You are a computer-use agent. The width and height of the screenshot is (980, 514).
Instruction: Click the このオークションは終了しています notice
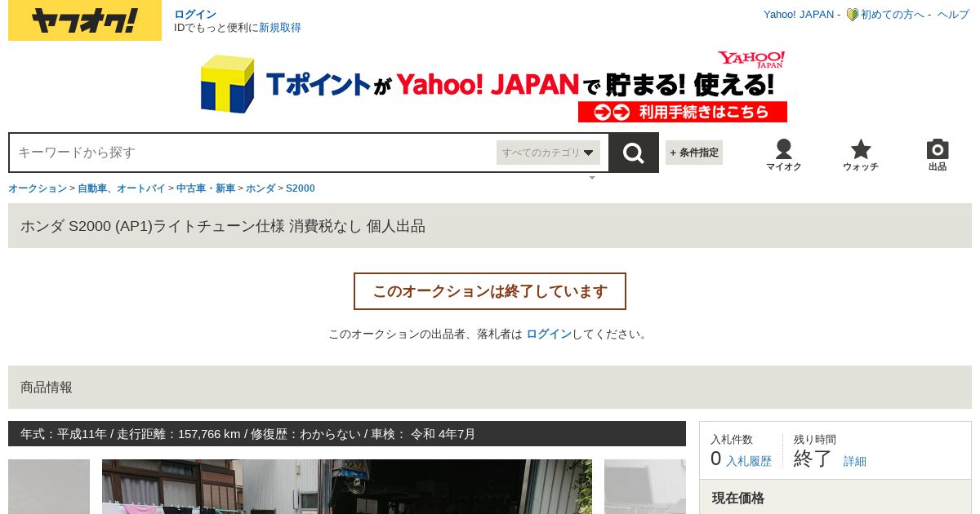pyautogui.click(x=490, y=291)
